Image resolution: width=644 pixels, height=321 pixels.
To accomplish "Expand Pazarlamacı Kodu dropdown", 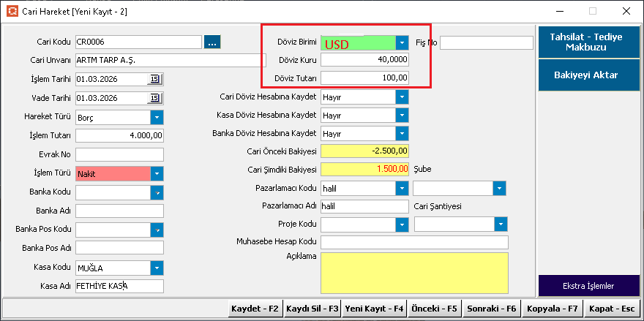I will 402,189.
